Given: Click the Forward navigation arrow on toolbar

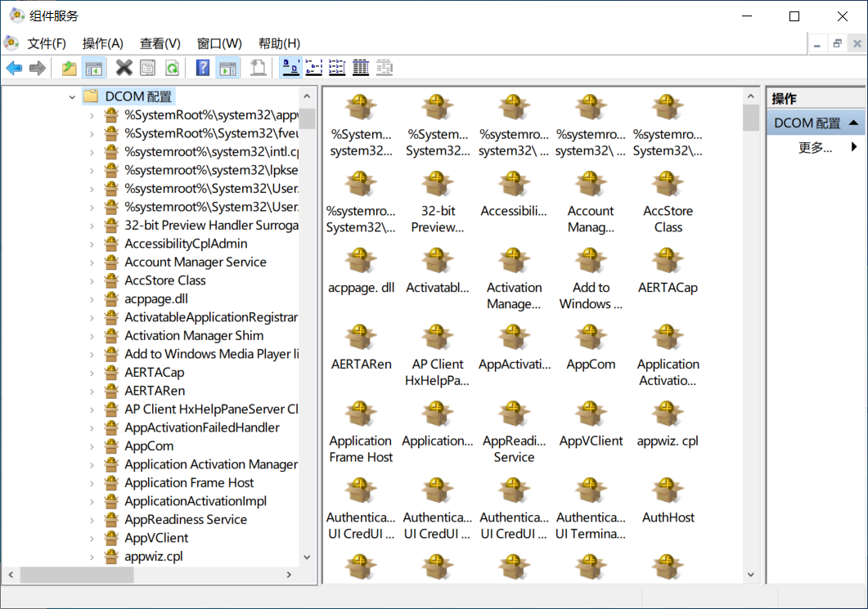Looking at the screenshot, I should [38, 68].
